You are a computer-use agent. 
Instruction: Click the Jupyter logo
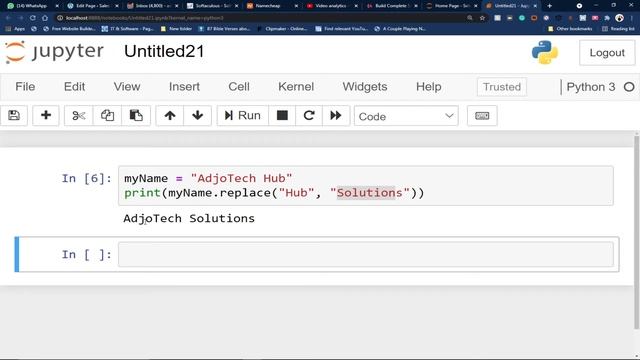(x=54, y=52)
